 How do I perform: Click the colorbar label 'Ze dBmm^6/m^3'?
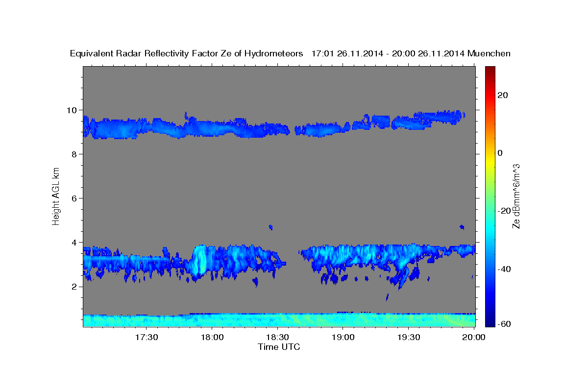click(516, 196)
